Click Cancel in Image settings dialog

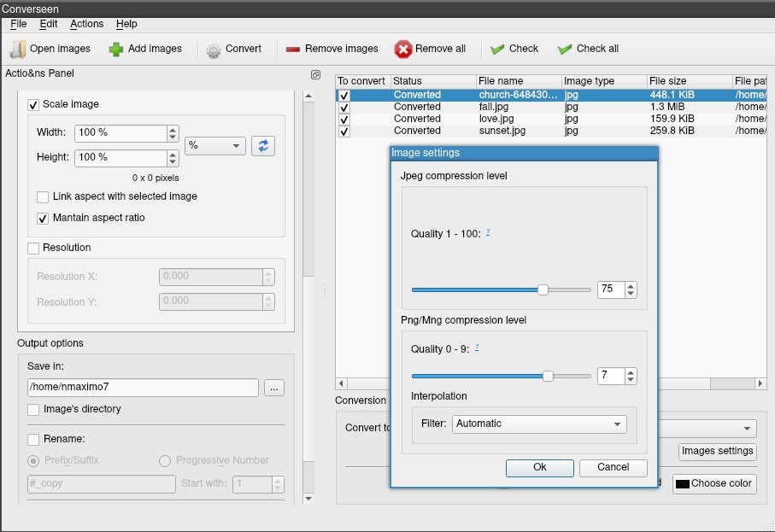tap(613, 467)
